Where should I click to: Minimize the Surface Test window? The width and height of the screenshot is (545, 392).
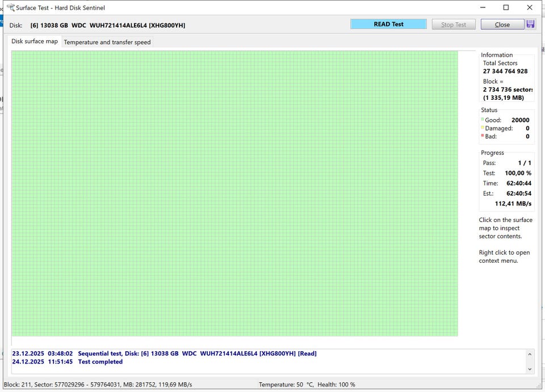coord(483,7)
